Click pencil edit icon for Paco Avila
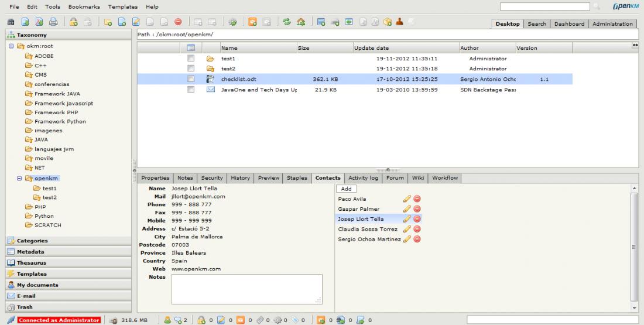Image resolution: width=644 pixels, height=325 pixels. [407, 199]
